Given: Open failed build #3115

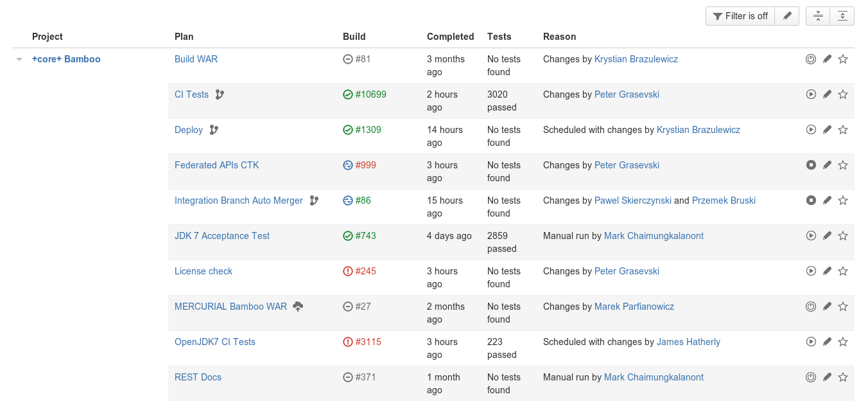Looking at the screenshot, I should point(368,342).
